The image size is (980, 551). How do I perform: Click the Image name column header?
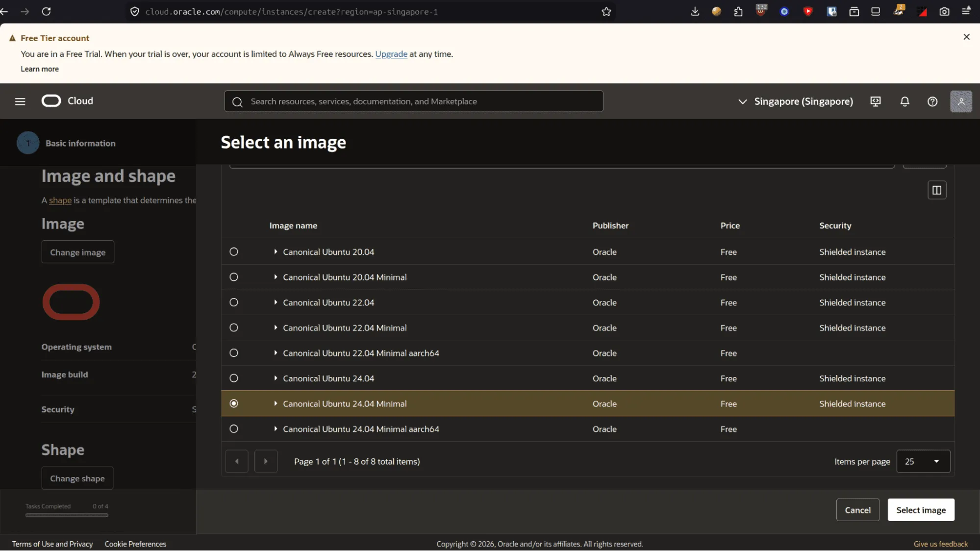pos(293,225)
